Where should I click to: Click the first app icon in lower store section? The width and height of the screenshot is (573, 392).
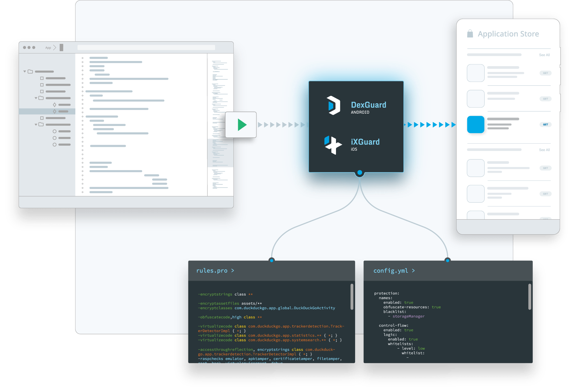(x=475, y=168)
